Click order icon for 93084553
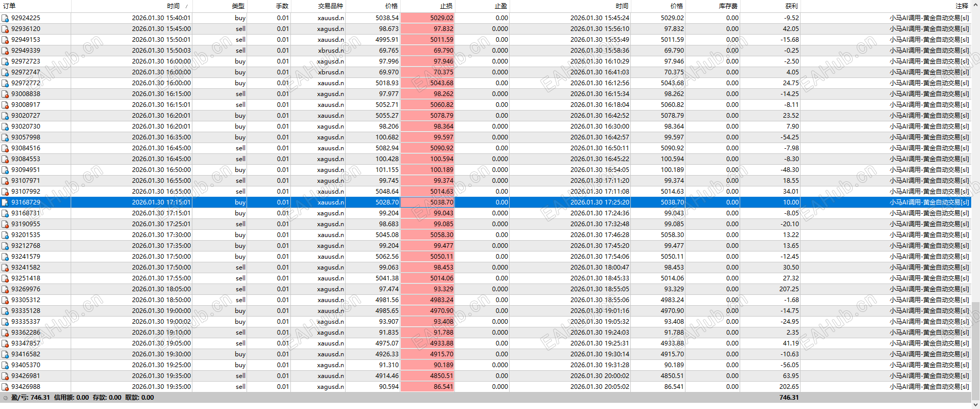The image size is (980, 409). 5,159
